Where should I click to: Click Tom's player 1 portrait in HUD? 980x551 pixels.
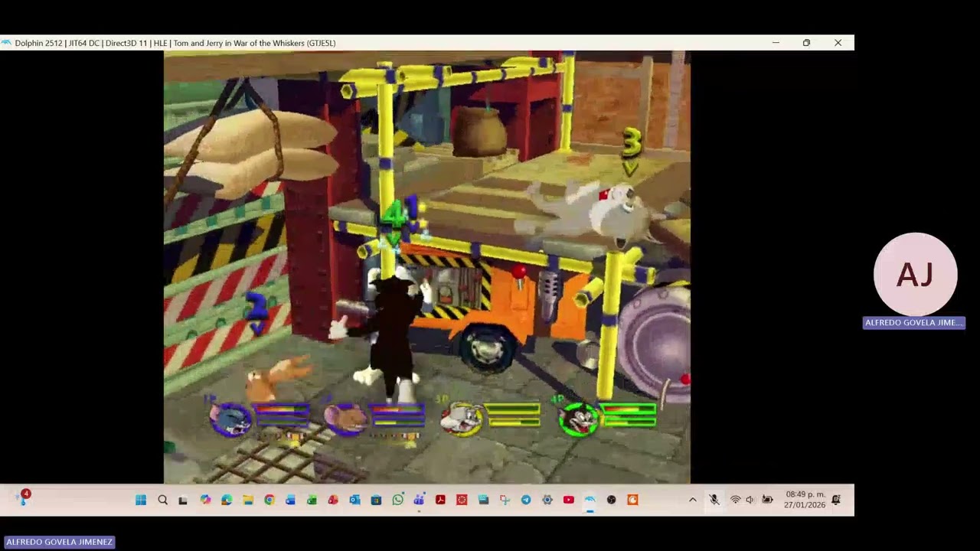click(x=231, y=419)
